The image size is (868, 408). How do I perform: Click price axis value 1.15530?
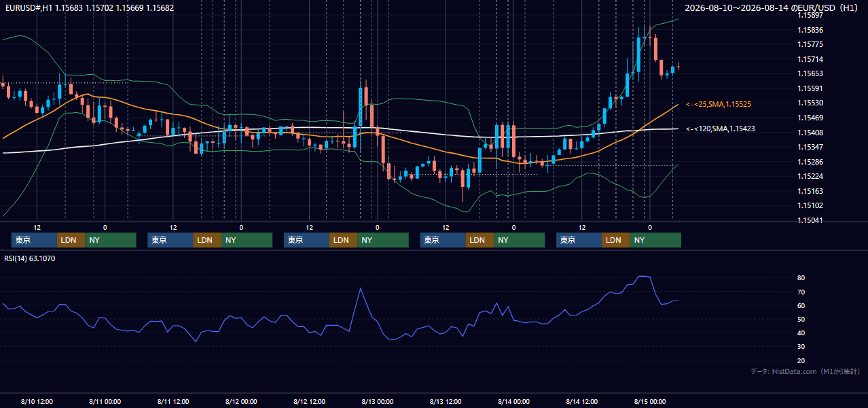point(810,103)
